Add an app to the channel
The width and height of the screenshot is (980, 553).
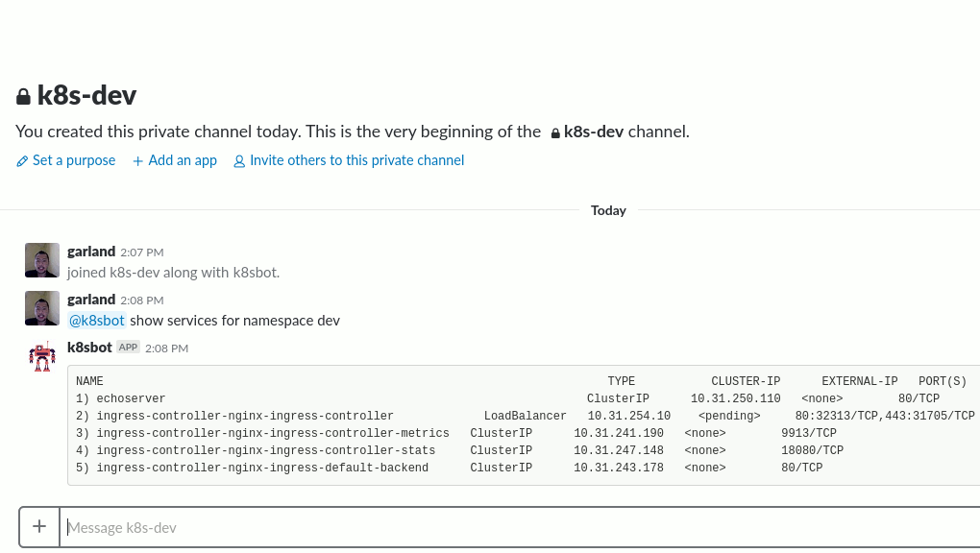174,160
